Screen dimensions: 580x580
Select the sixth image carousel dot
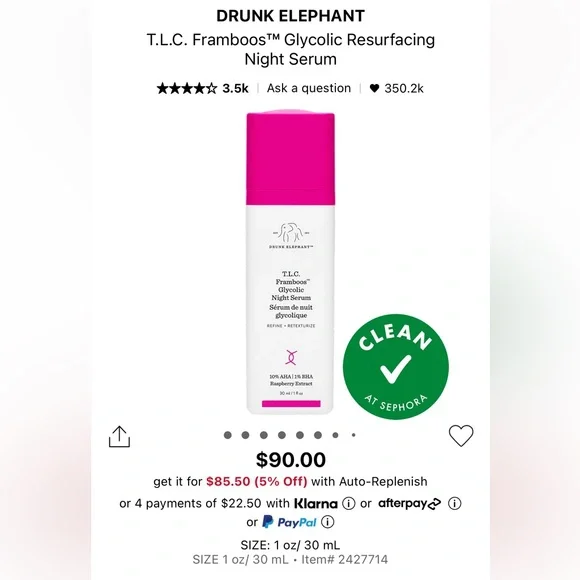click(318, 435)
